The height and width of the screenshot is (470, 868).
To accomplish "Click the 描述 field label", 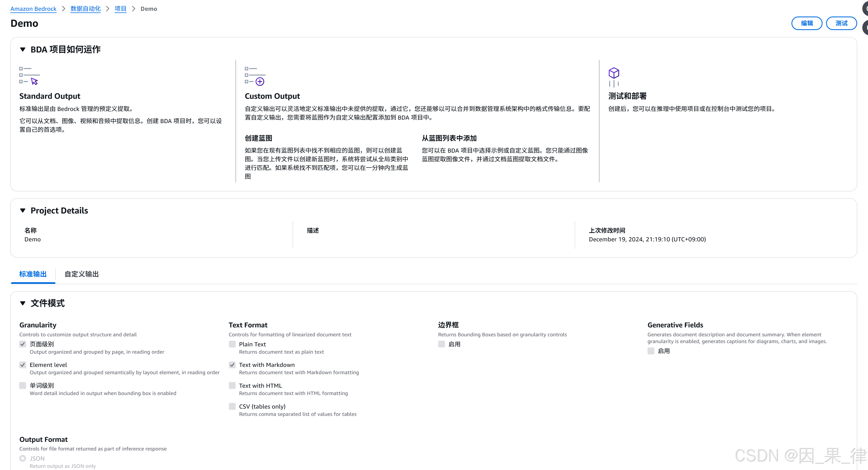I will click(x=313, y=231).
